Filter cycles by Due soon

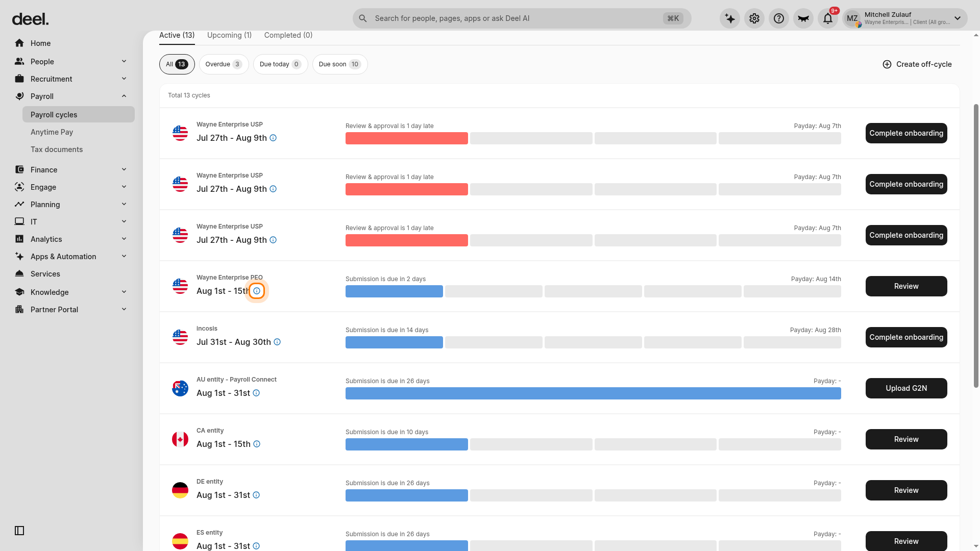coord(340,64)
